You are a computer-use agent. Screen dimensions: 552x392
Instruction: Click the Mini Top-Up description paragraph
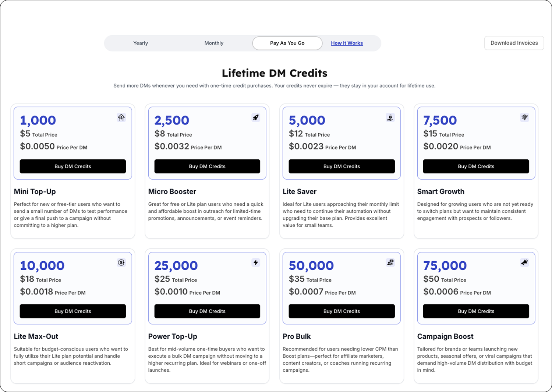coord(71,215)
